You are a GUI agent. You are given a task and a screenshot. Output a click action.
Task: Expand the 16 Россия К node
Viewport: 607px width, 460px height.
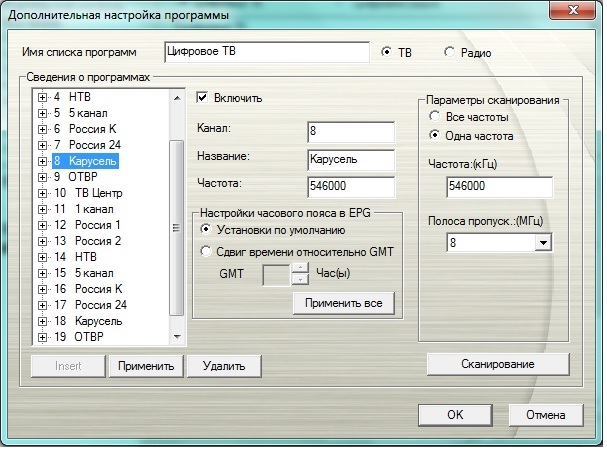tap(42, 289)
